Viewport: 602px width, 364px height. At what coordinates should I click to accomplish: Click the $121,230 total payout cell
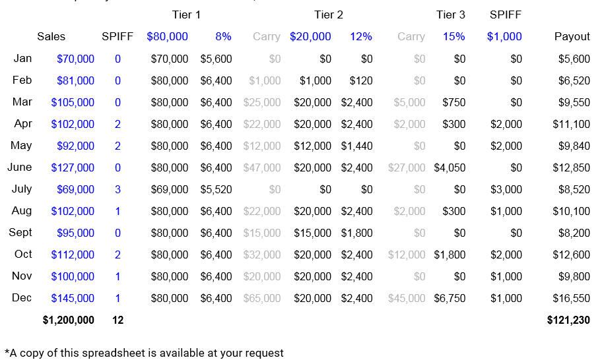[x=568, y=320]
